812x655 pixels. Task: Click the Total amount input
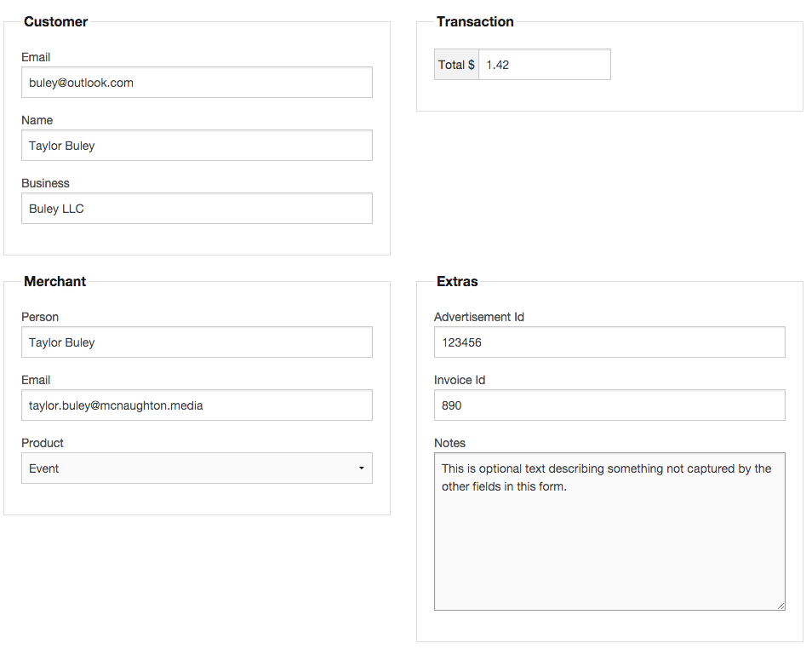(544, 65)
